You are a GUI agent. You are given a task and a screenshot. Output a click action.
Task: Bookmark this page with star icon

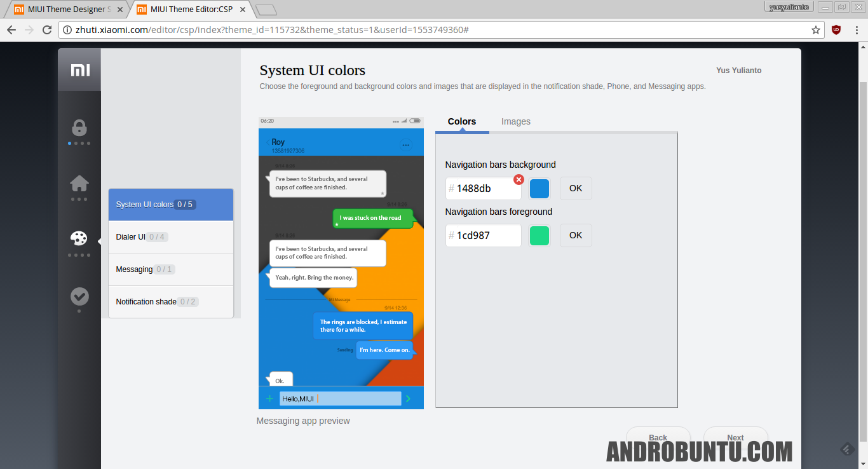pyautogui.click(x=816, y=30)
